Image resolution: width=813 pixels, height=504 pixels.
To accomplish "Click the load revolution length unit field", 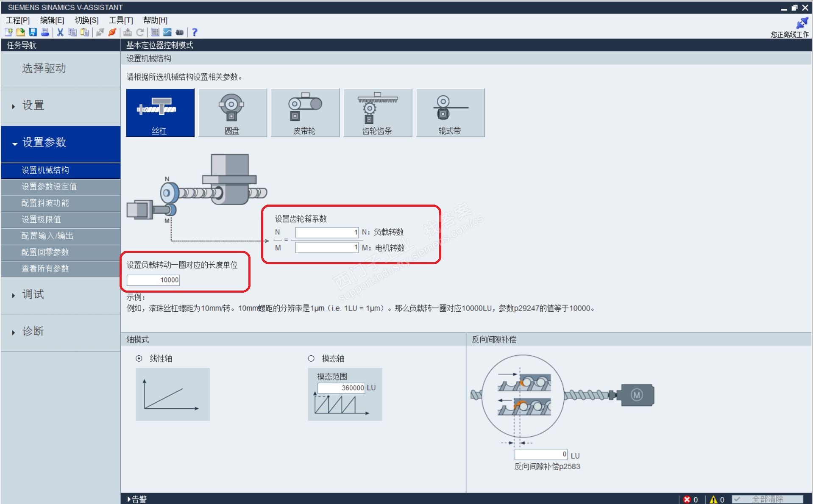I will [153, 280].
